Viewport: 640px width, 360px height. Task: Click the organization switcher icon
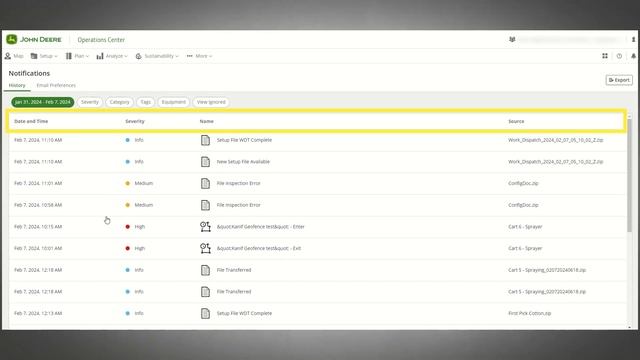pyautogui.click(x=512, y=39)
